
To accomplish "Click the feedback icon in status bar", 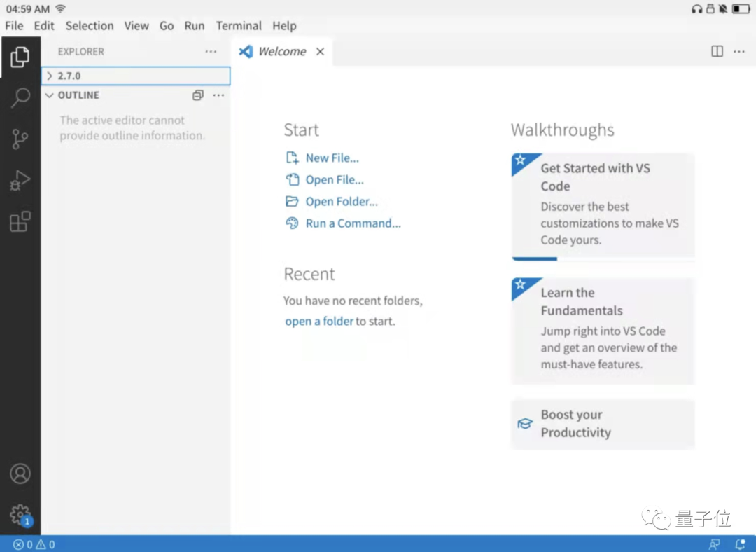I will coord(715,544).
